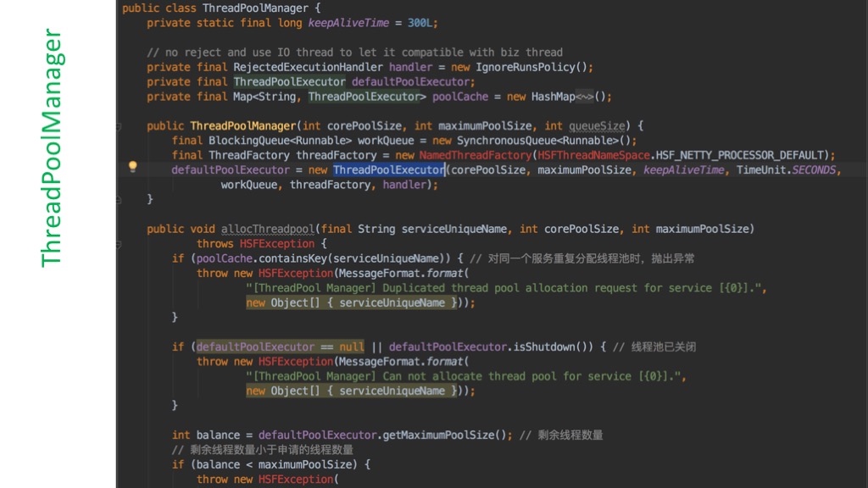The width and height of the screenshot is (868, 488).
Task: Select BlockingQueue<Runnable> type
Action: pos(280,141)
